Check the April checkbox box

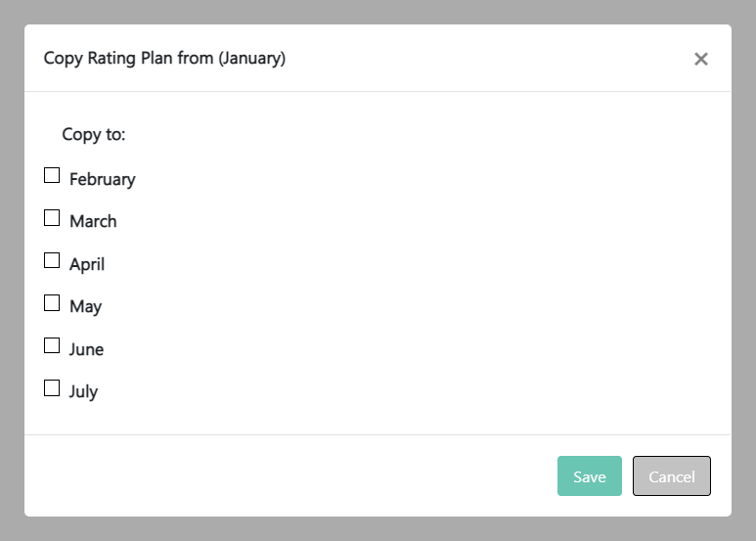point(52,260)
